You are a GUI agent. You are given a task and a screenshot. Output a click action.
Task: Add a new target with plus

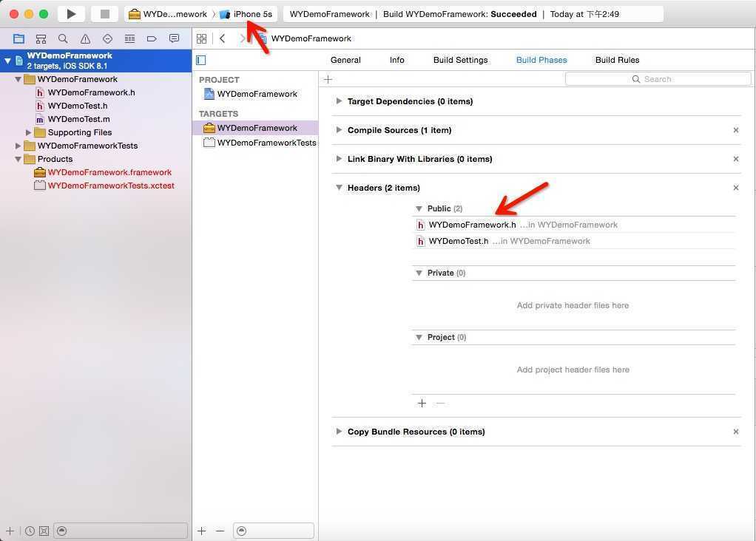tap(201, 531)
